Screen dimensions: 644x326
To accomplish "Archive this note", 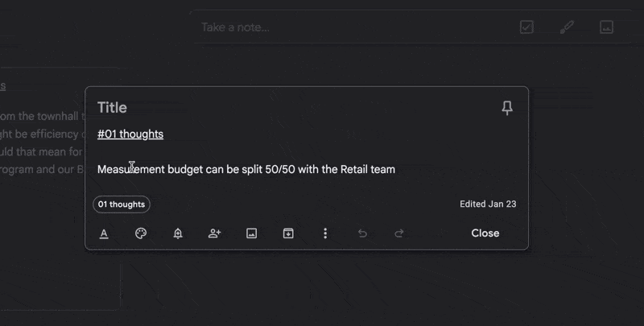I will coord(288,233).
